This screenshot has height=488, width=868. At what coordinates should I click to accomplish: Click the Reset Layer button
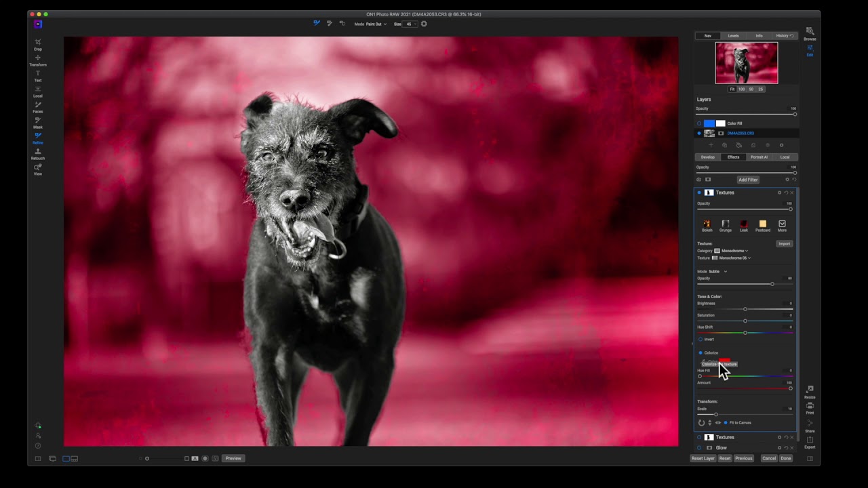click(703, 458)
